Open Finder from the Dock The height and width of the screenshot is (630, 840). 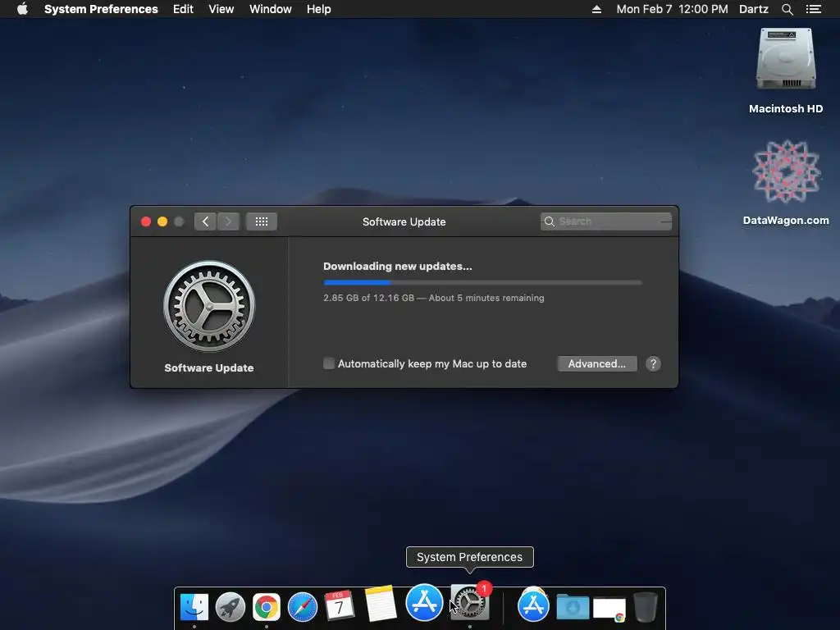coord(194,607)
